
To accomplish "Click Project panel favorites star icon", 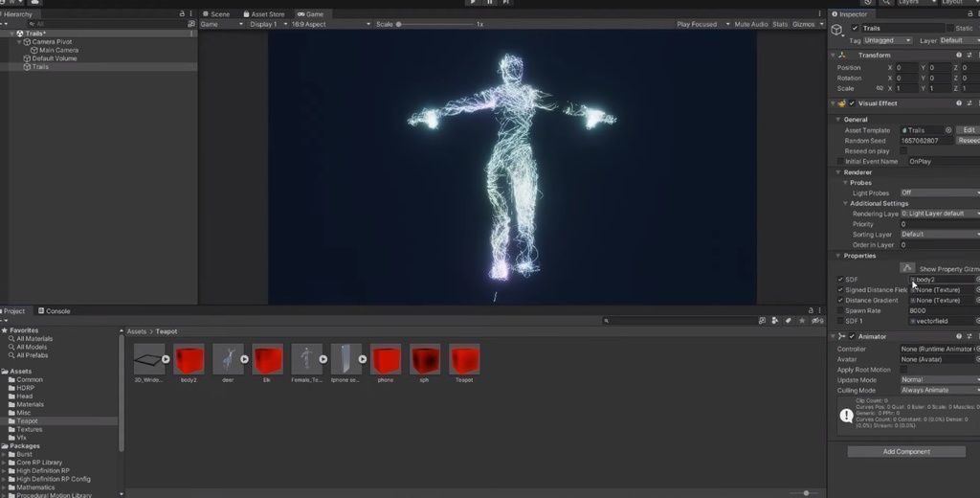I will click(802, 320).
